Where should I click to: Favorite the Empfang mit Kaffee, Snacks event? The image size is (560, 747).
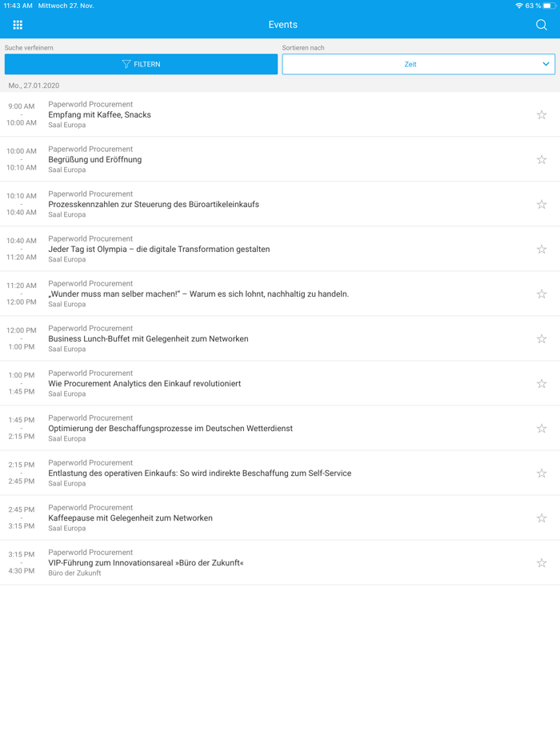tap(542, 115)
